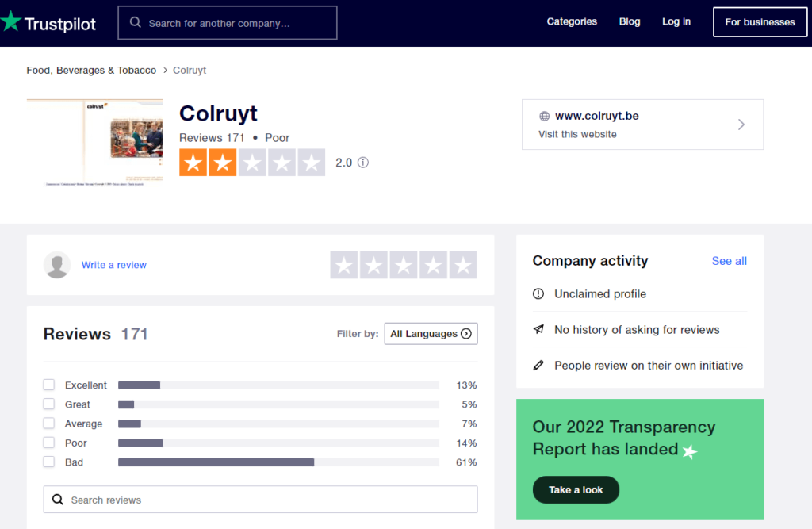Open the All Languages filter dropdown
Screen dimensions: 812x529
point(431,334)
